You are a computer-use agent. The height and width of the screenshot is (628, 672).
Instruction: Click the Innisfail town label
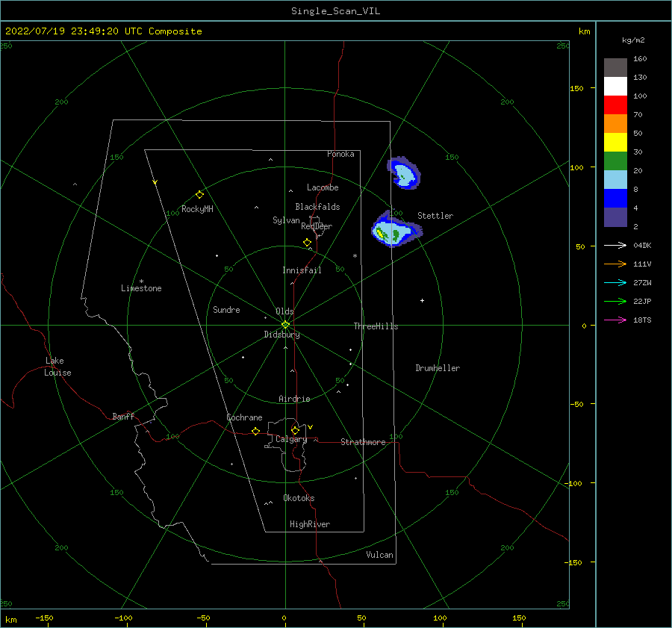(302, 270)
